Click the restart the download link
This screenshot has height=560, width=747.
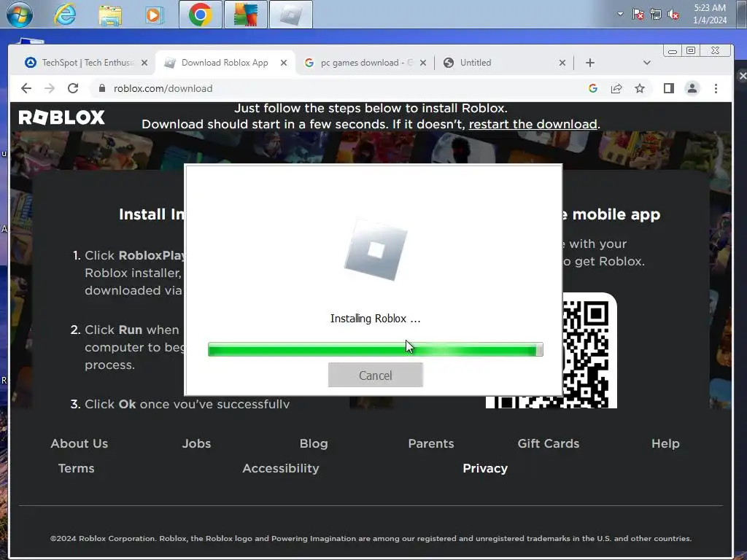533,124
